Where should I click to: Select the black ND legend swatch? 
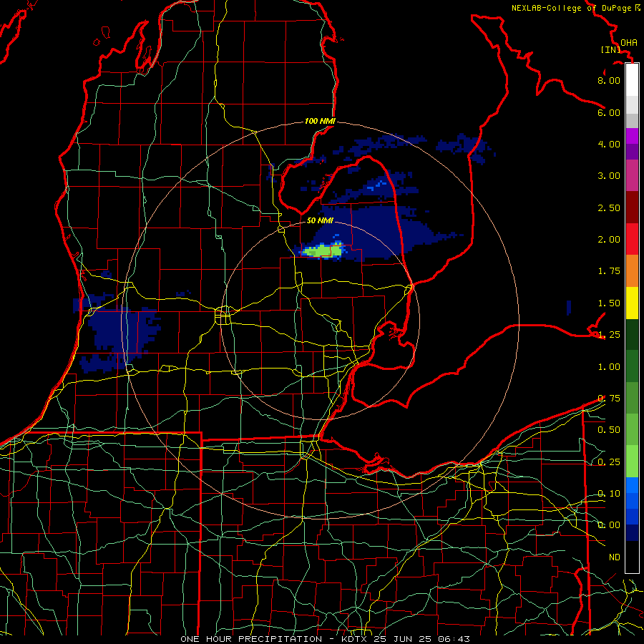pyautogui.click(x=632, y=557)
